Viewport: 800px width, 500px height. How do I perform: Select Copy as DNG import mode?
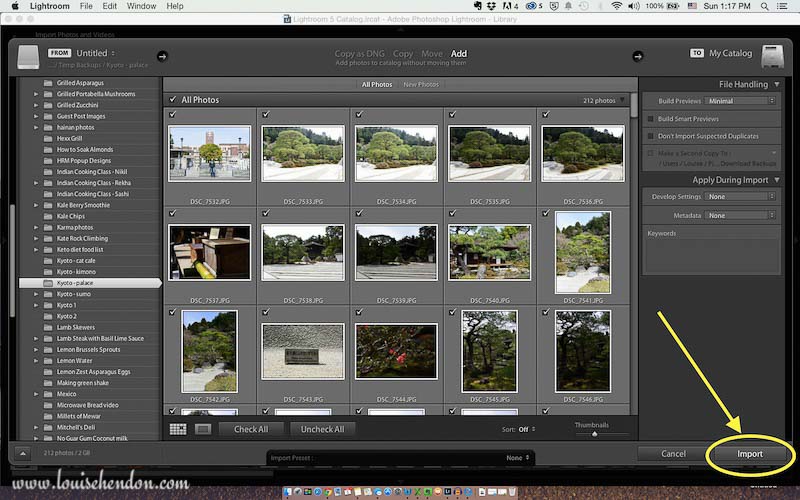pyautogui.click(x=360, y=54)
